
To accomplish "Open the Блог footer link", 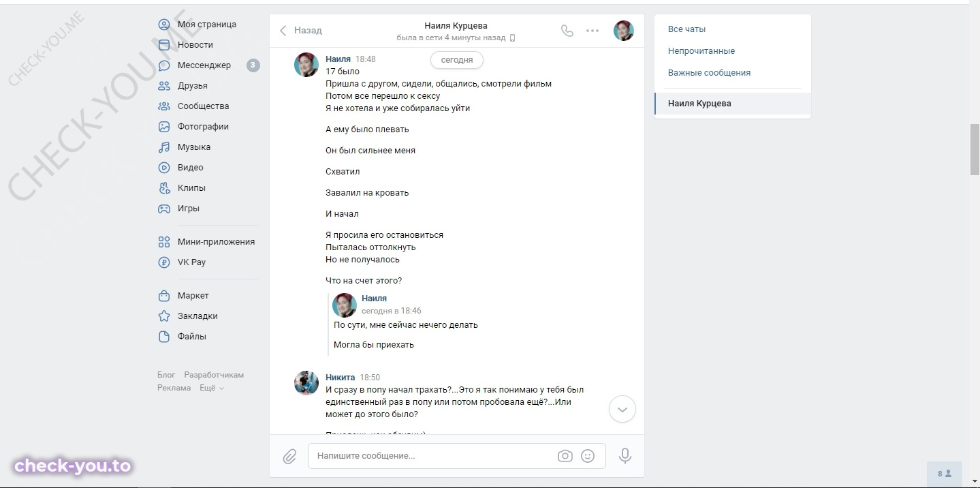I will click(166, 375).
